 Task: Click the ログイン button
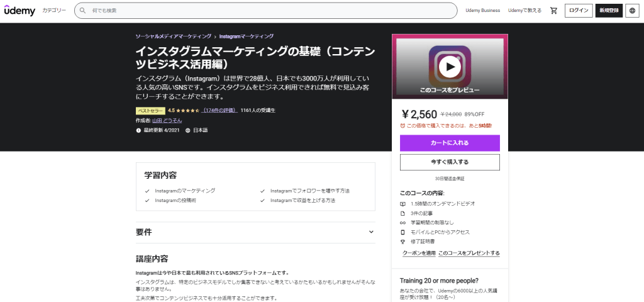579,11
